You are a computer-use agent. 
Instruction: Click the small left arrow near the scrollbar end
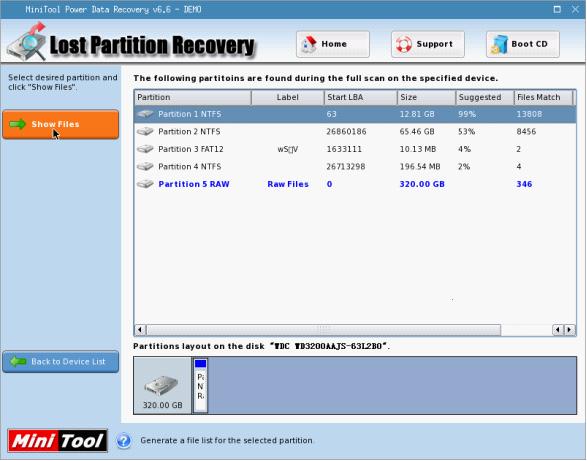tap(558, 330)
